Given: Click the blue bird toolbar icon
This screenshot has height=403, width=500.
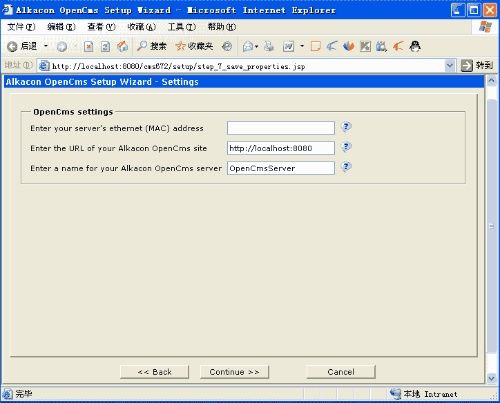Looking at the screenshot, I should (332, 46).
